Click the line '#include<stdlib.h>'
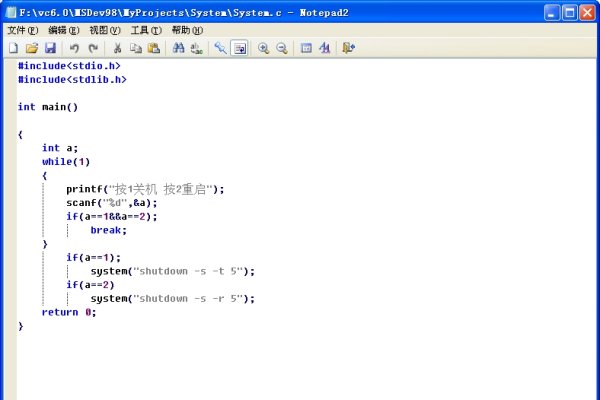The width and height of the screenshot is (600, 400). [x=72, y=80]
